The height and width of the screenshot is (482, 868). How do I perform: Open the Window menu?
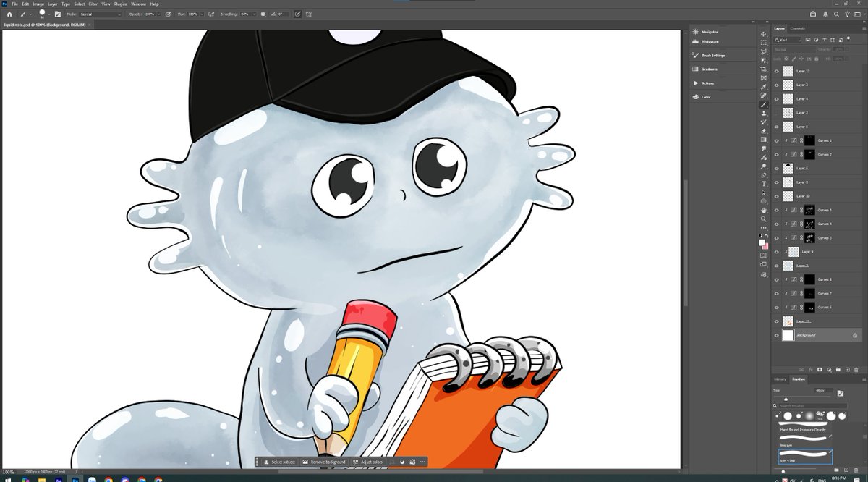point(138,4)
